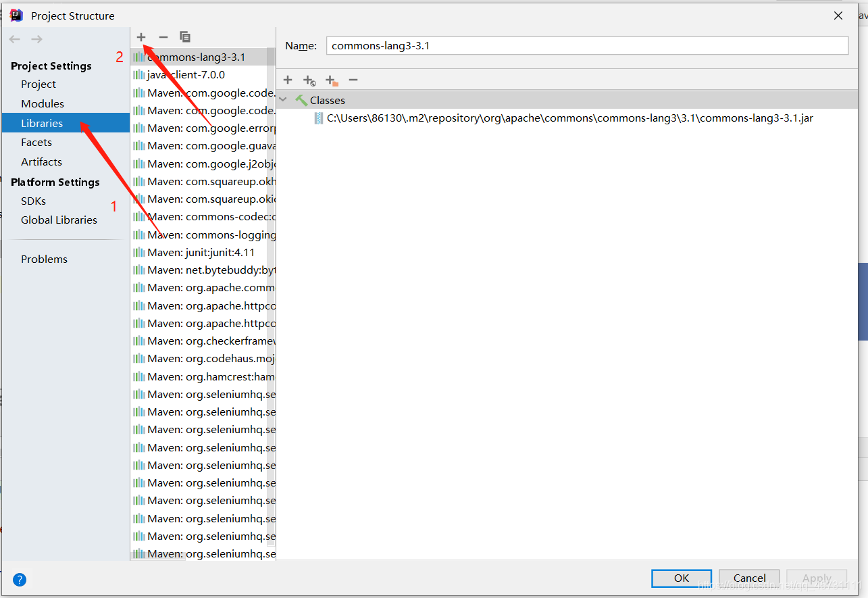Click the specify documentation URL plus-globe icon
This screenshot has width=868, height=598.
[309, 80]
